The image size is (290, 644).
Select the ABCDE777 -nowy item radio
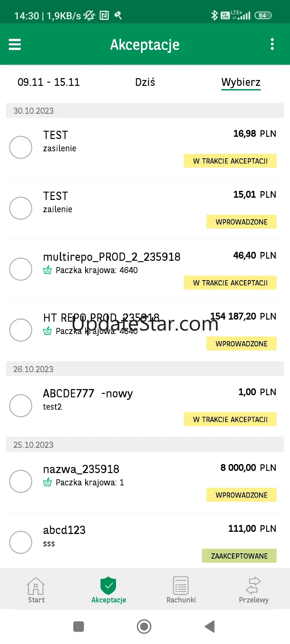coord(21,405)
